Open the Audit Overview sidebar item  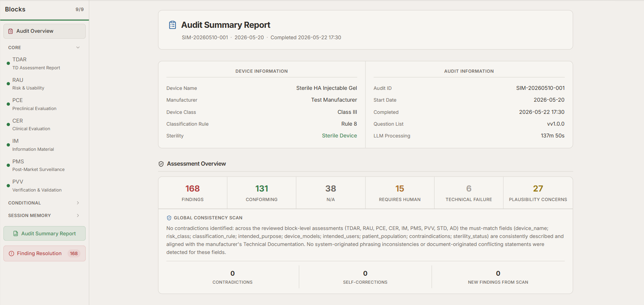(x=45, y=31)
